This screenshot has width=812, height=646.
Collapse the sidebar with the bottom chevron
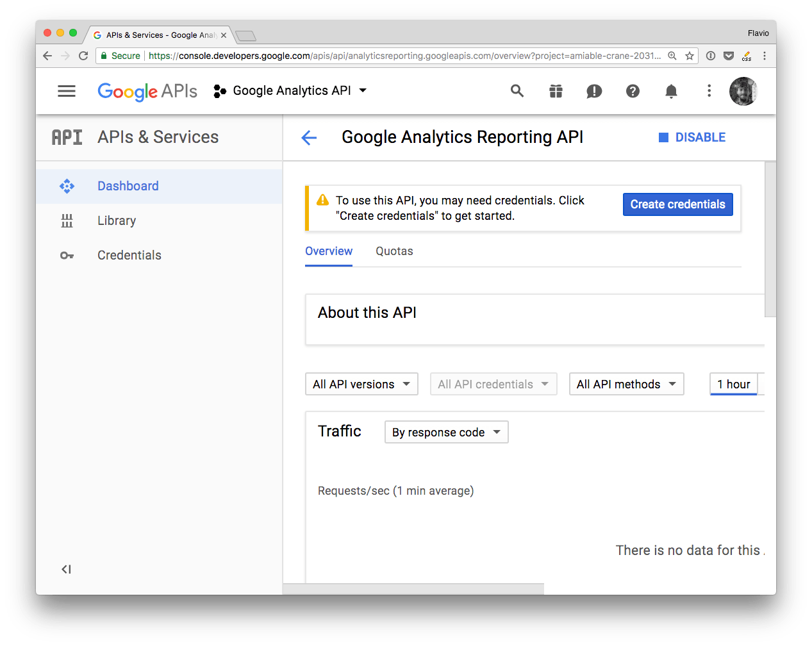coord(66,569)
